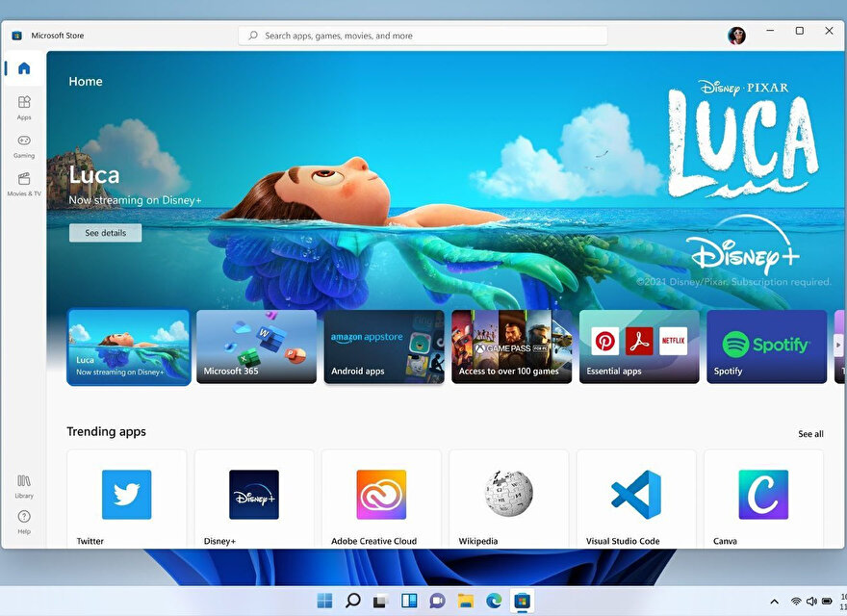The width and height of the screenshot is (847, 616).
Task: Click See all for Trending apps
Action: point(810,434)
